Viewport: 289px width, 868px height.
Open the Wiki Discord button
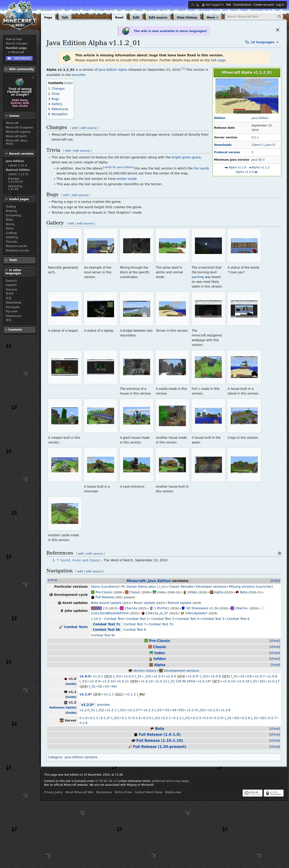coord(19,58)
